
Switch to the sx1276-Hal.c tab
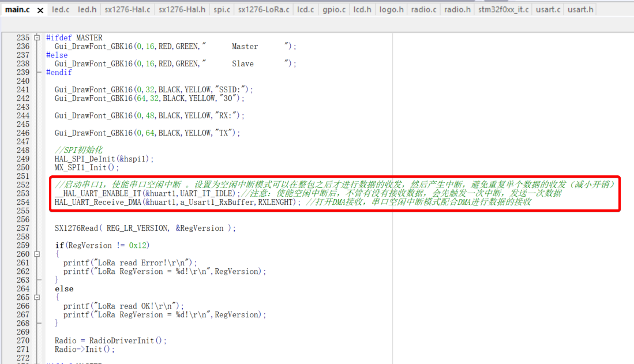click(127, 10)
